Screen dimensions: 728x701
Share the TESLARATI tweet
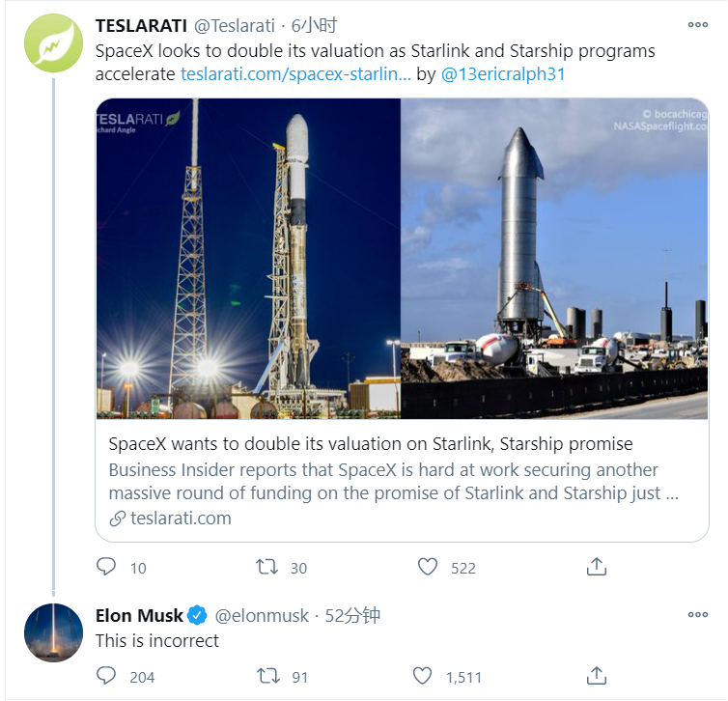coord(597,567)
